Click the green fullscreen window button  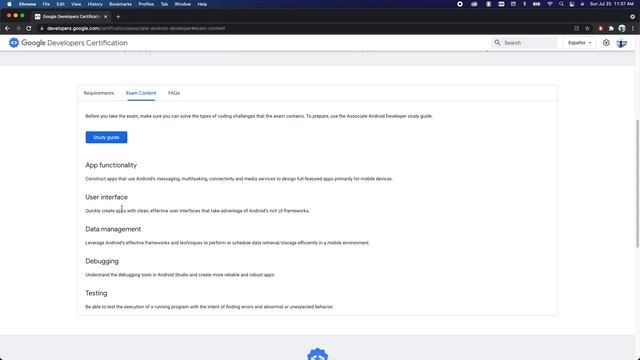(x=22, y=16)
